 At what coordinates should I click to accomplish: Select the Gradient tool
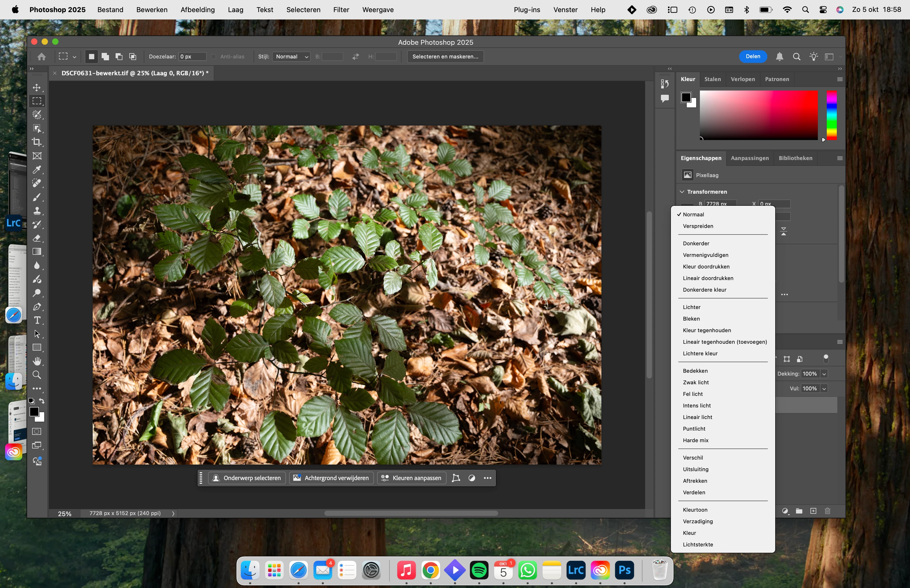click(x=37, y=252)
